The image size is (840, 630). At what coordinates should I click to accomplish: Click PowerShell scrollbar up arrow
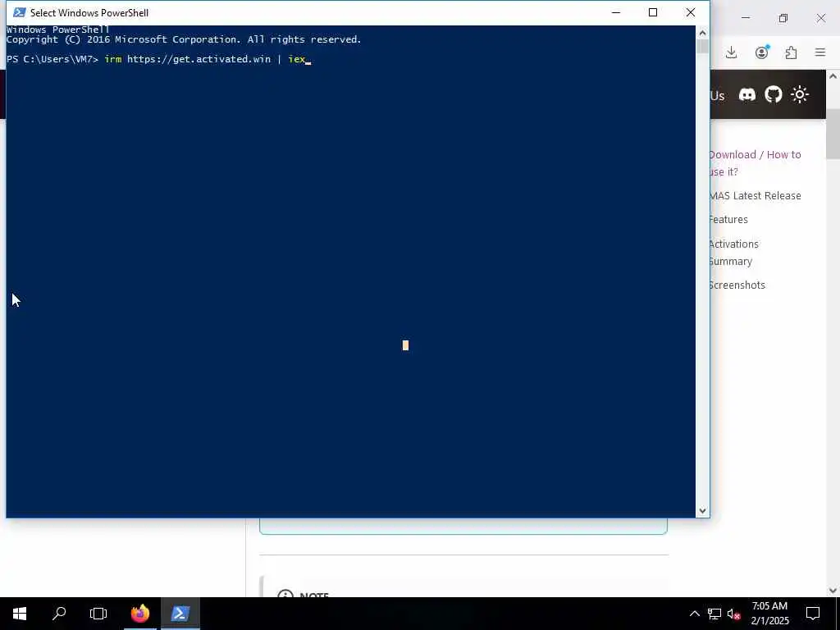pos(702,33)
